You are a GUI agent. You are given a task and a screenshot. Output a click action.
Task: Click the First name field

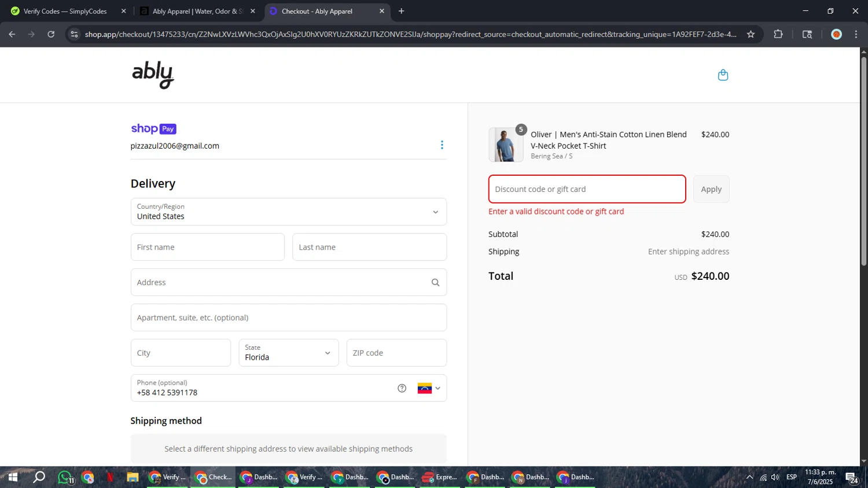208,247
